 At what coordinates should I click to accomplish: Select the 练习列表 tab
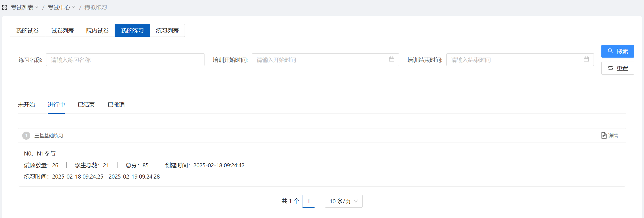167,31
